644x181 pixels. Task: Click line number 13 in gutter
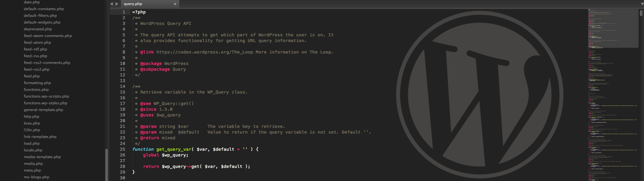click(123, 81)
